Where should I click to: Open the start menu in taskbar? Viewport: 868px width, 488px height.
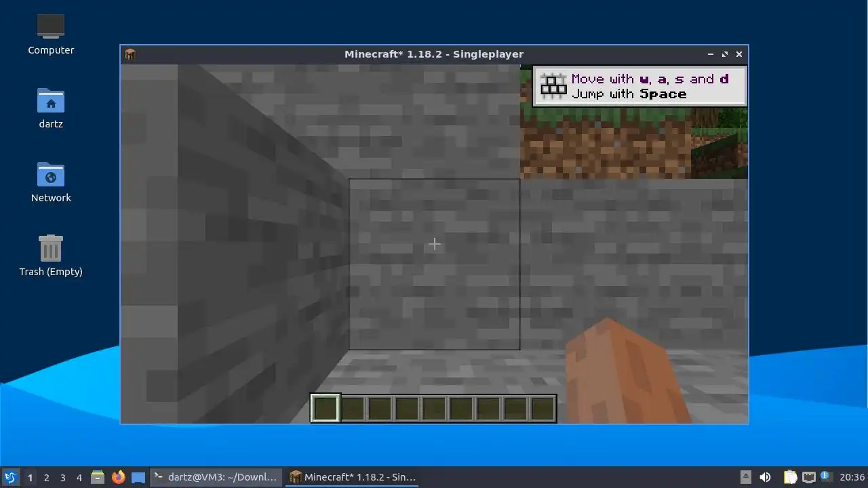(10, 477)
